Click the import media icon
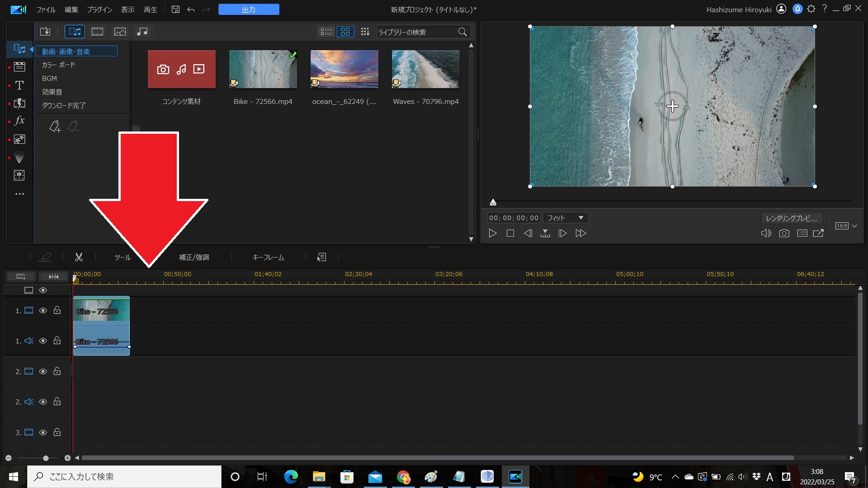The height and width of the screenshot is (488, 868). [45, 32]
